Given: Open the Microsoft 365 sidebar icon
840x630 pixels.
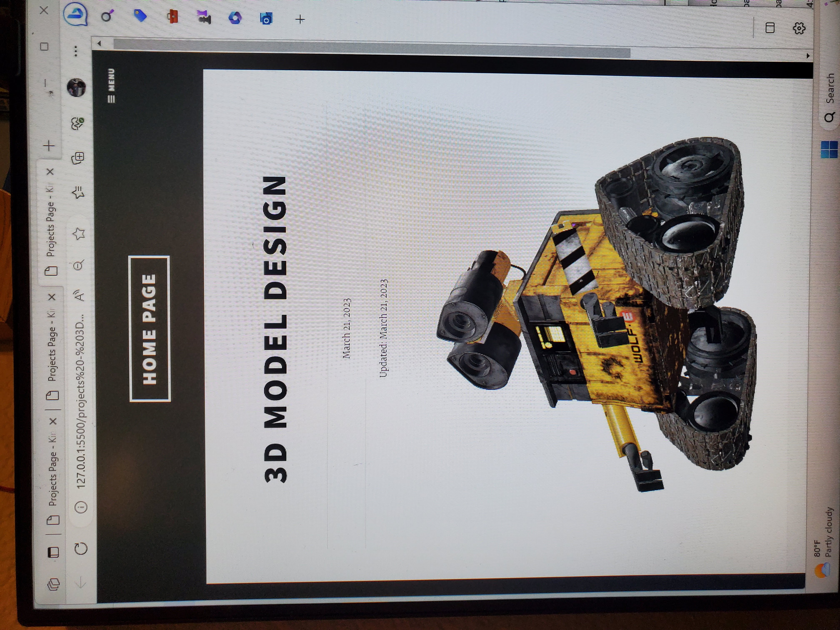Looking at the screenshot, I should [x=235, y=18].
